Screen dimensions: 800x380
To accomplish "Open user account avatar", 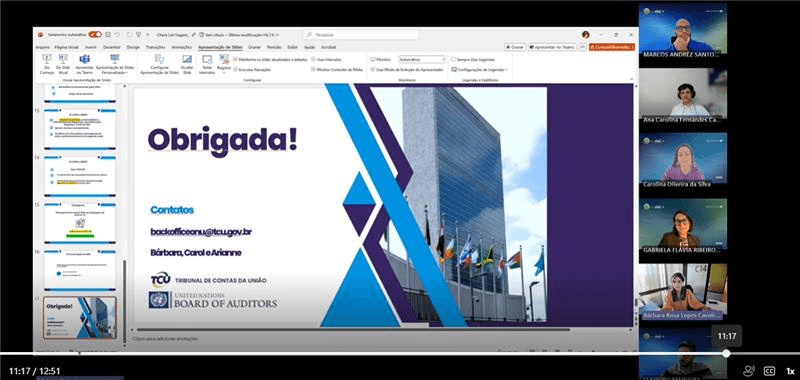I will (586, 35).
